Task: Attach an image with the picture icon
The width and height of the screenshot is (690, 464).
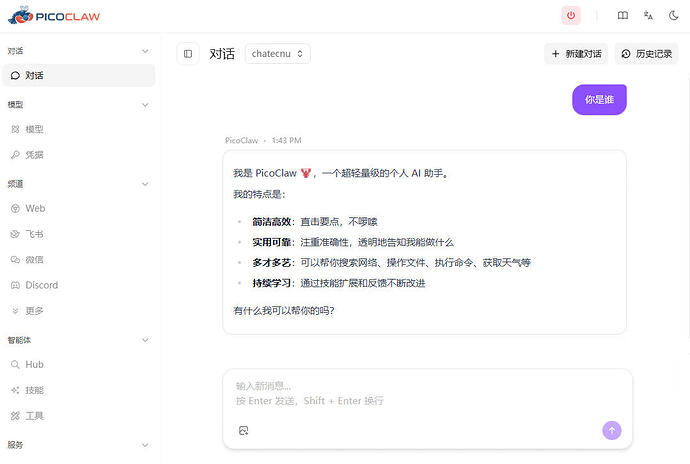Action: pyautogui.click(x=243, y=431)
